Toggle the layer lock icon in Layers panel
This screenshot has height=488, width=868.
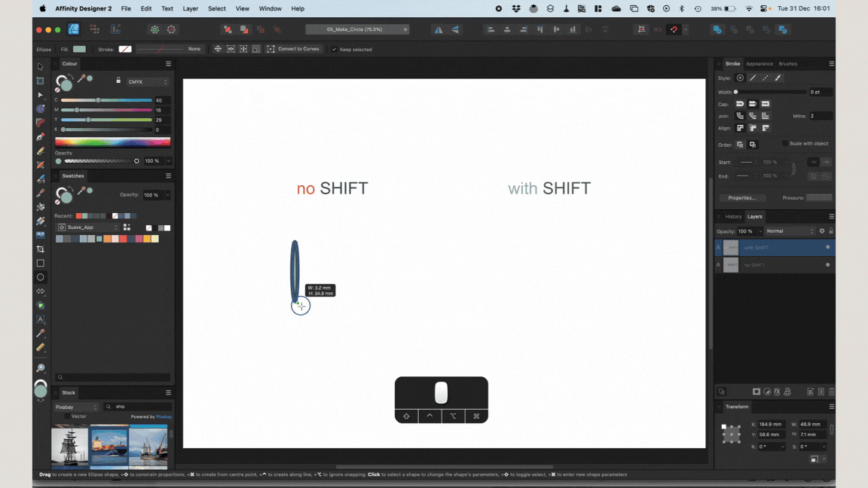coord(831,231)
